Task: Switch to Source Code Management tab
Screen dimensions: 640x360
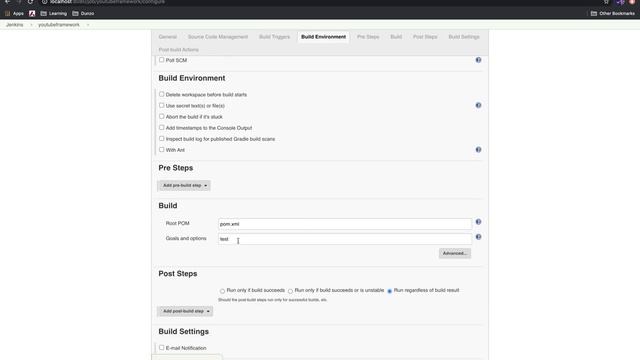Action: pos(218,37)
